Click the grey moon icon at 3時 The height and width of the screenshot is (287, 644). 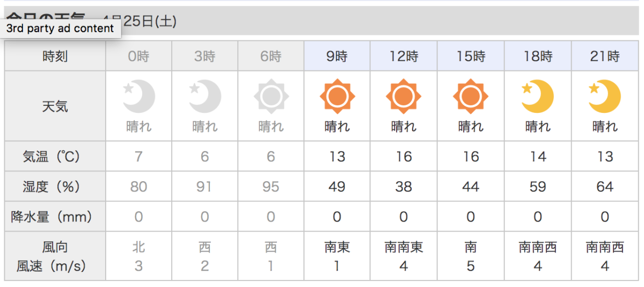point(205,96)
